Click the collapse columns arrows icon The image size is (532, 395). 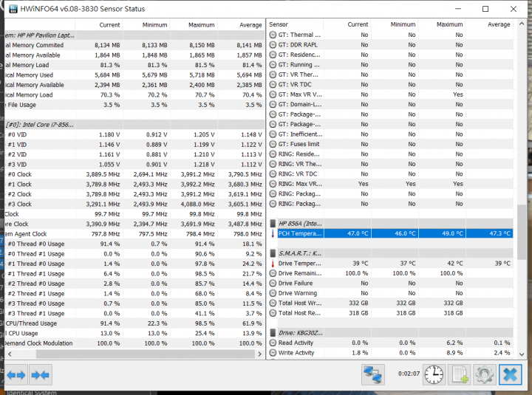(41, 375)
